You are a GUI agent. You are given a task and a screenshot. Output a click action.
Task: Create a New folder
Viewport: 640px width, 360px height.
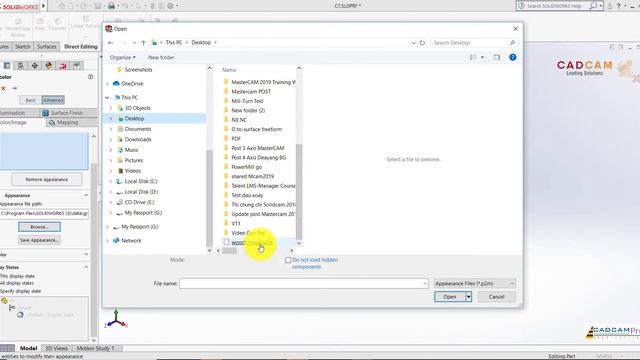pyautogui.click(x=161, y=57)
